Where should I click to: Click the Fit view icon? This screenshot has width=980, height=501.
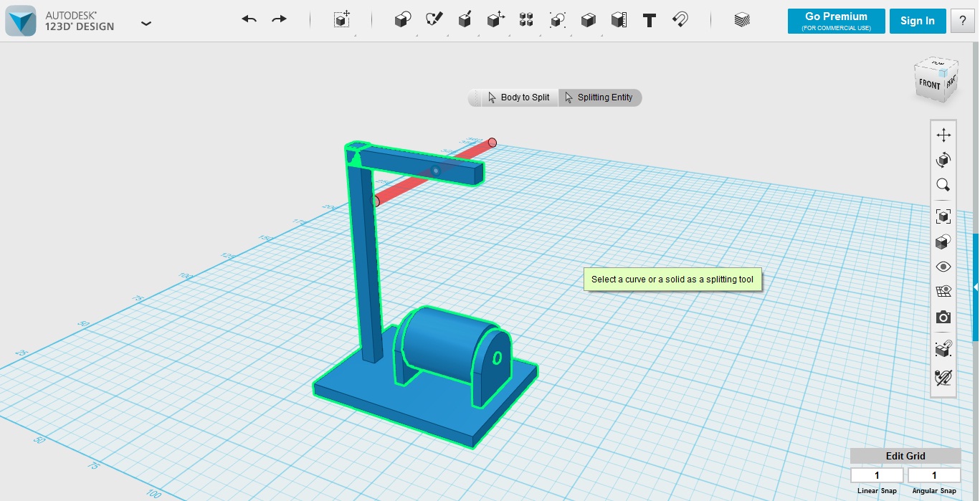tap(943, 216)
